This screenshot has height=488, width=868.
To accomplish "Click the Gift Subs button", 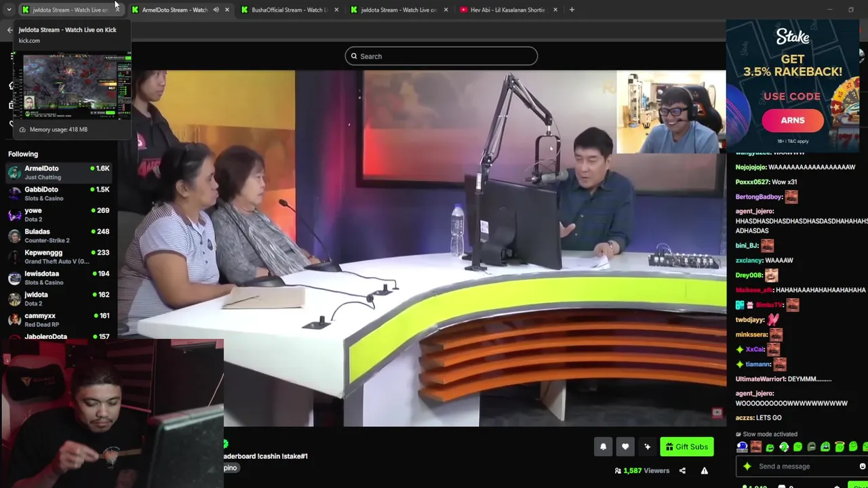I will pyautogui.click(x=687, y=447).
